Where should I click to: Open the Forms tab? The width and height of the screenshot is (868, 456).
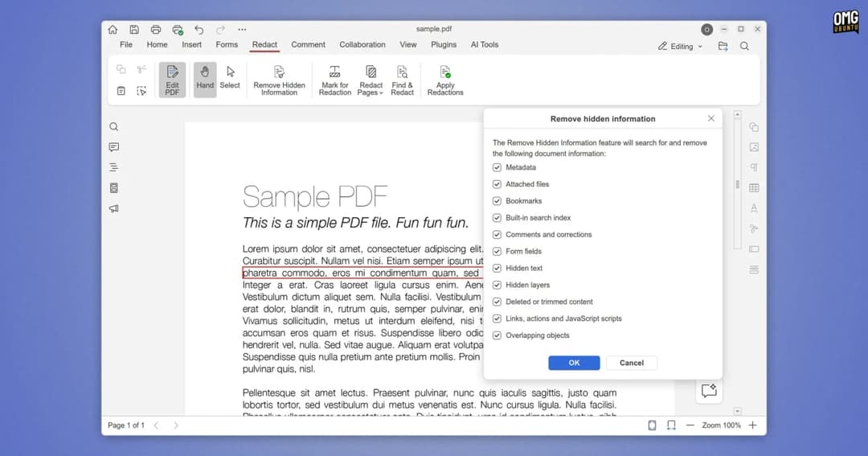pos(227,44)
